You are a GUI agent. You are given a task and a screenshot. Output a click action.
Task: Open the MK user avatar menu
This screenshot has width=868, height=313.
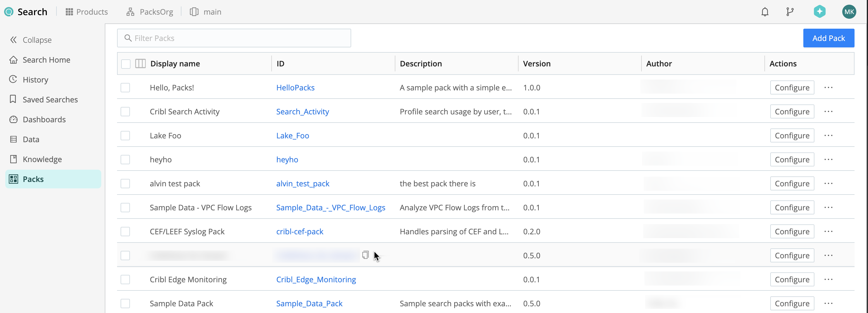point(849,12)
